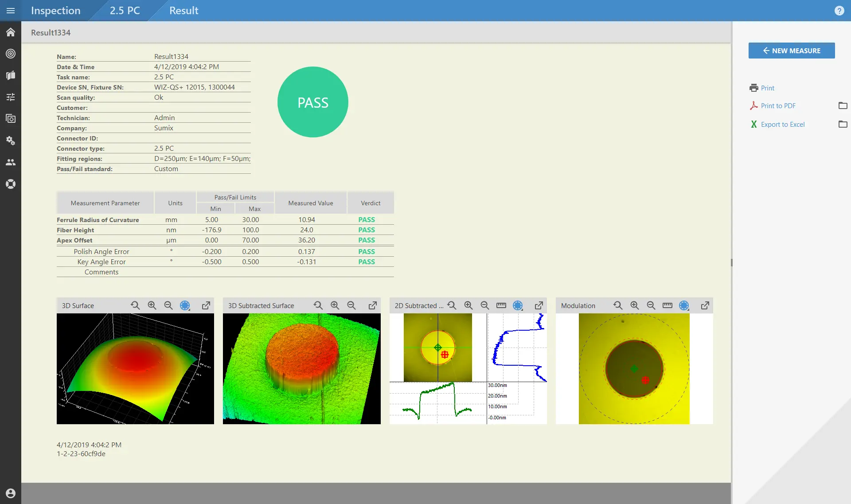Open Modulation view in a separate window

(705, 305)
